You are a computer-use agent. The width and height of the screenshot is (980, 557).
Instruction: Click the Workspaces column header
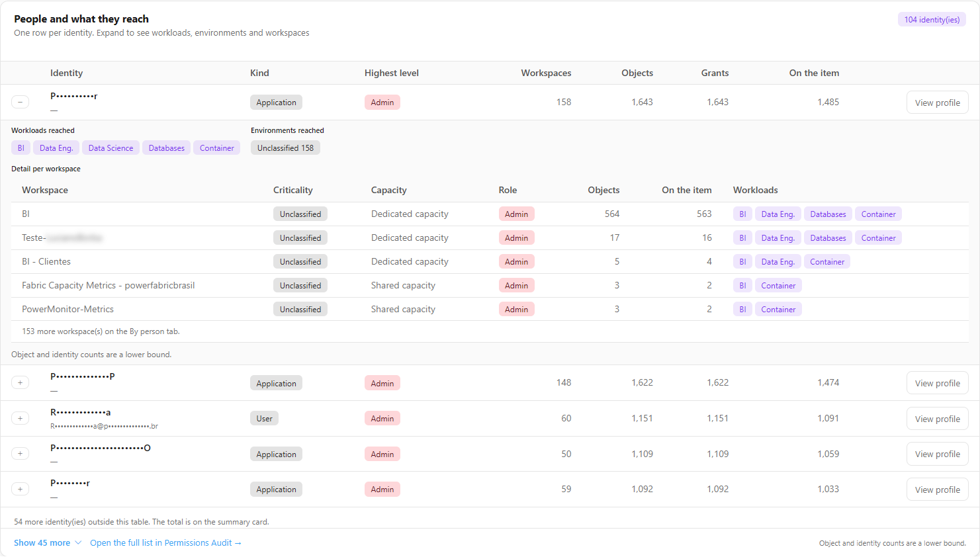(x=546, y=73)
